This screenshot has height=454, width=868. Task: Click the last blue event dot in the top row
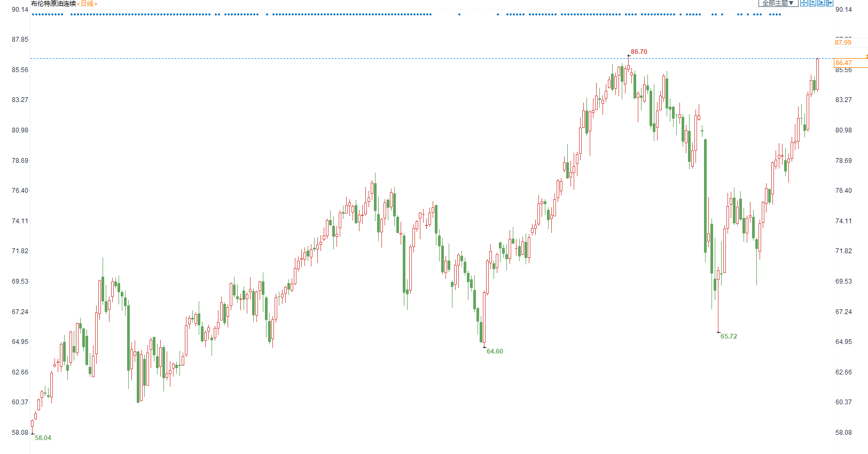[780, 14]
